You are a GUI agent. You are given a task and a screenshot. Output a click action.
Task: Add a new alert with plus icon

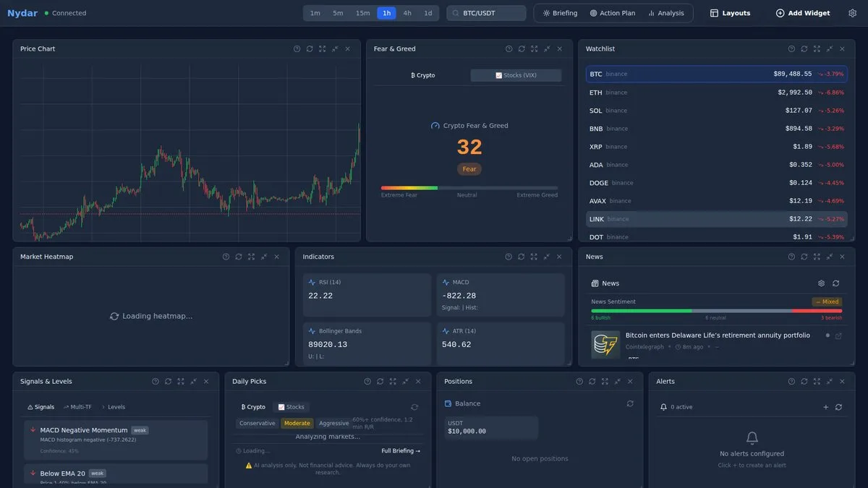pyautogui.click(x=826, y=407)
